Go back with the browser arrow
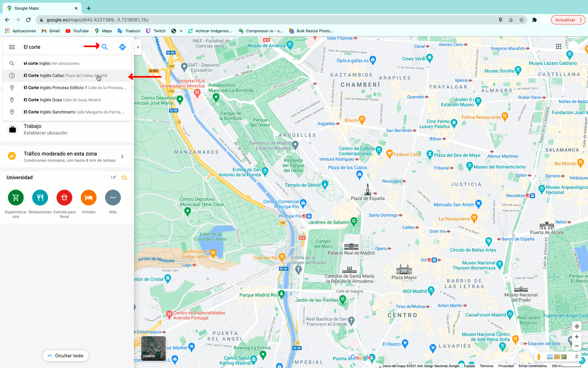 pos(7,20)
